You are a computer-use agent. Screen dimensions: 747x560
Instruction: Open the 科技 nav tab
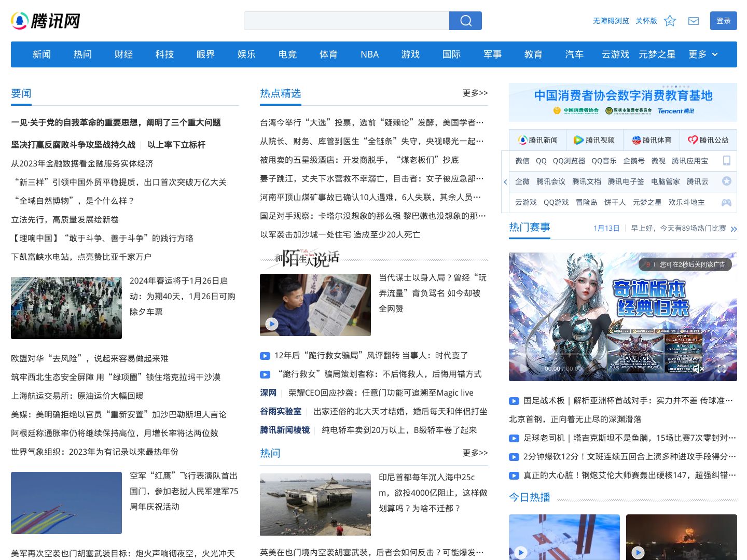coord(164,54)
